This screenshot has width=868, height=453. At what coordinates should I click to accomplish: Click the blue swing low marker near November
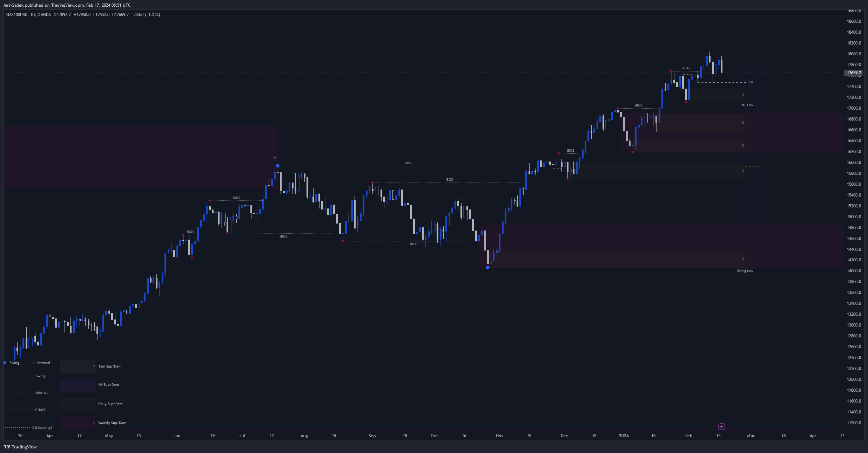pyautogui.click(x=487, y=268)
